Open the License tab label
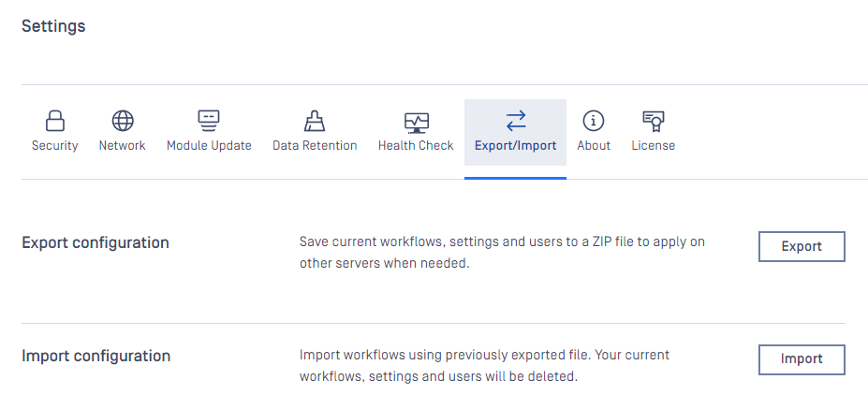The image size is (868, 409). [654, 146]
